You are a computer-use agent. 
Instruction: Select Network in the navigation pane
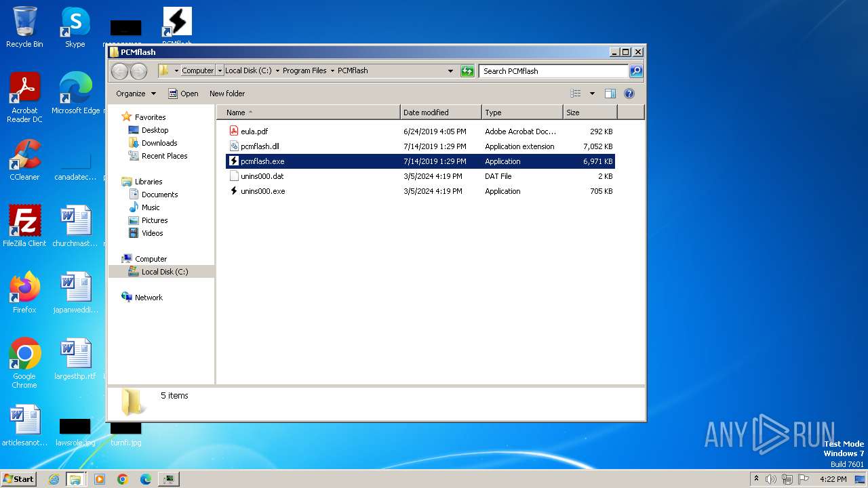coord(149,298)
